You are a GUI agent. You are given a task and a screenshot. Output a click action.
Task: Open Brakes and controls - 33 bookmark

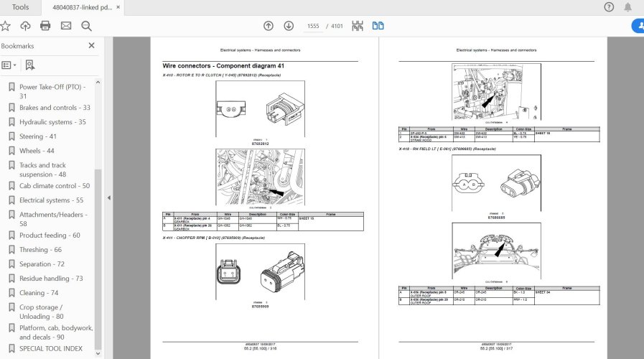tap(55, 108)
